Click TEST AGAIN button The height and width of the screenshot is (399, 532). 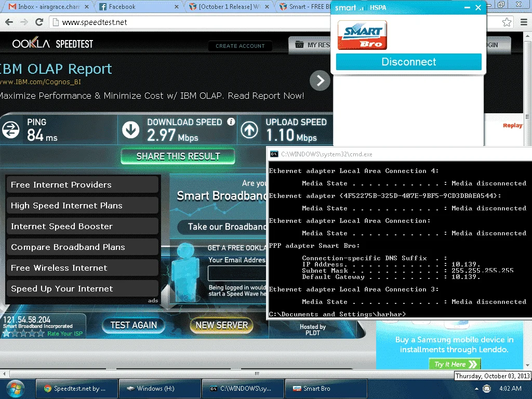point(134,325)
